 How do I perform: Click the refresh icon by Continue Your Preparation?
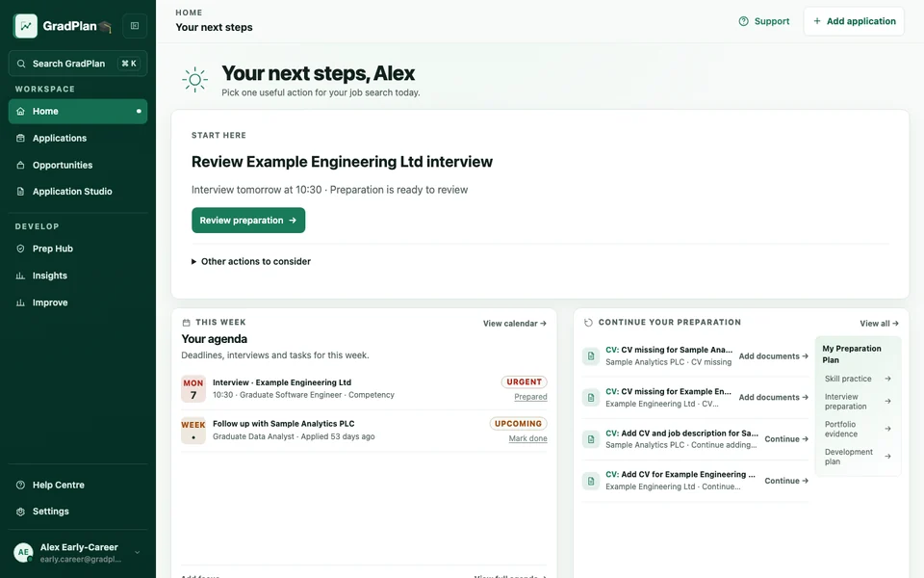(x=588, y=323)
